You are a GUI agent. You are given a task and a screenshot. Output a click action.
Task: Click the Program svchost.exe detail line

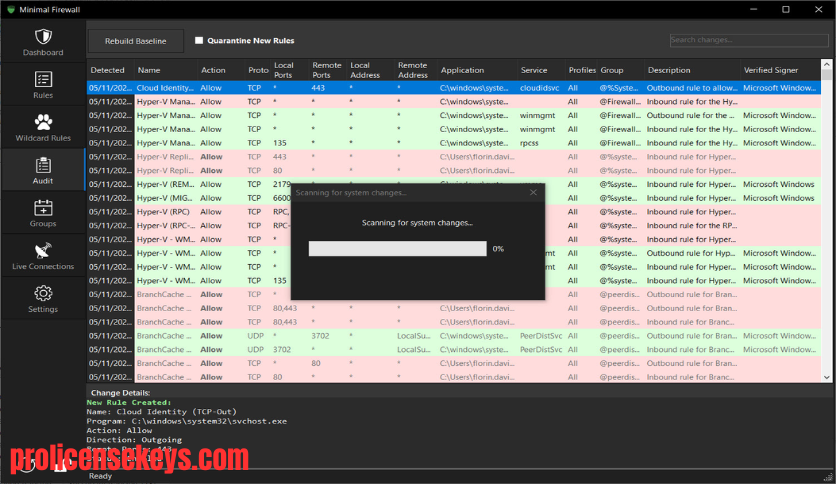tap(187, 421)
